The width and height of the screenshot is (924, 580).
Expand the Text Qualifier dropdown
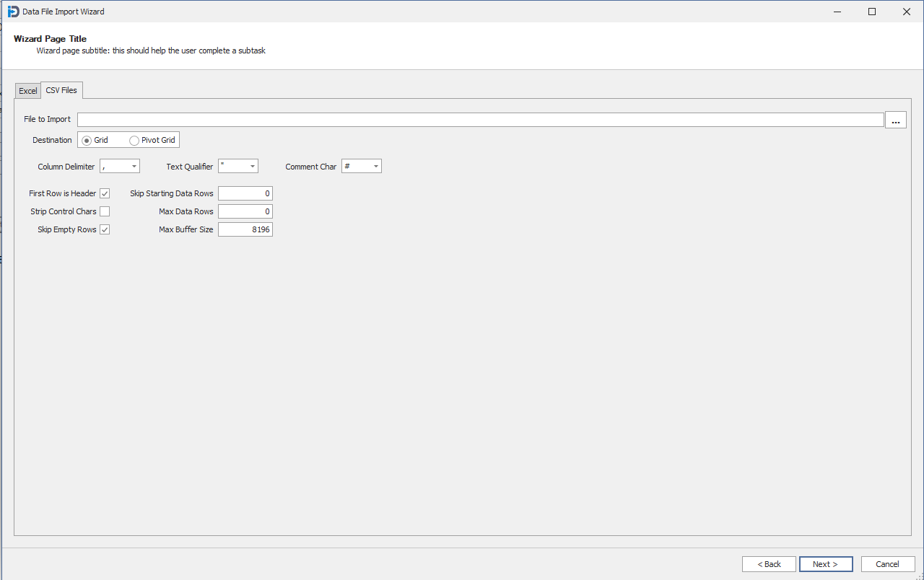(x=253, y=167)
